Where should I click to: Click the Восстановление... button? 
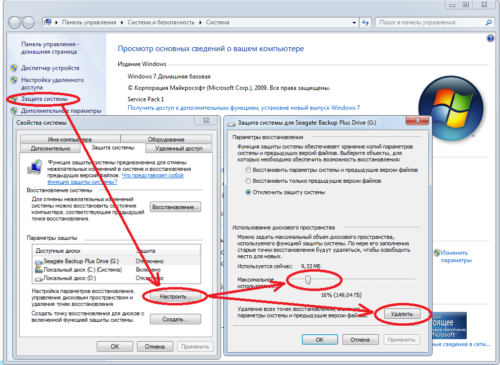175,207
